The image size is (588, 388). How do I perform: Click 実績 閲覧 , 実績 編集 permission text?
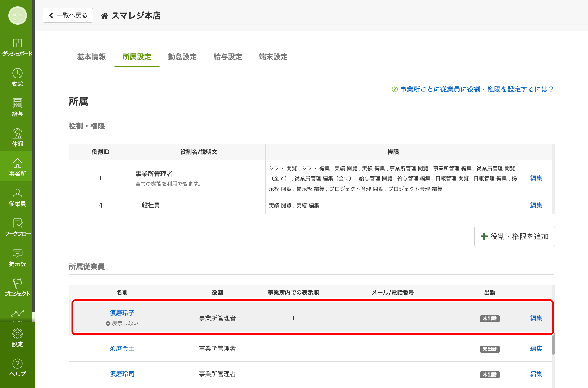coord(294,205)
